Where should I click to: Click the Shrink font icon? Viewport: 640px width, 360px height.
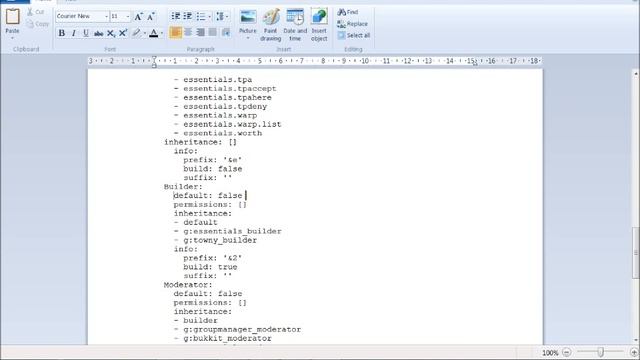[x=151, y=16]
